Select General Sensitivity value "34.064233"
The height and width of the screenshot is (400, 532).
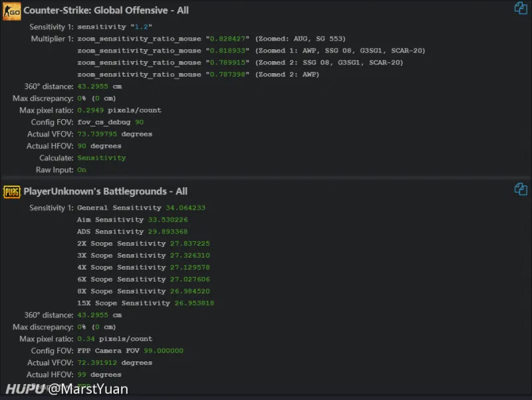click(x=186, y=208)
